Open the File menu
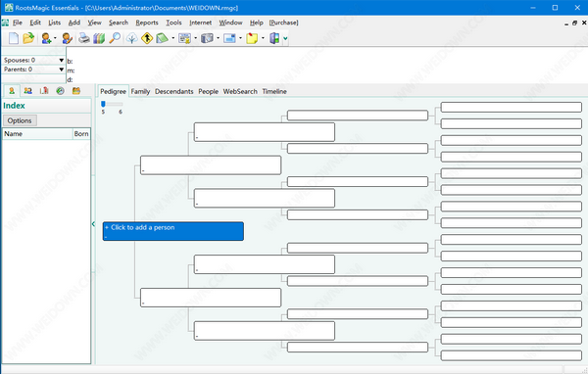This screenshot has height=374, width=588. [18, 23]
